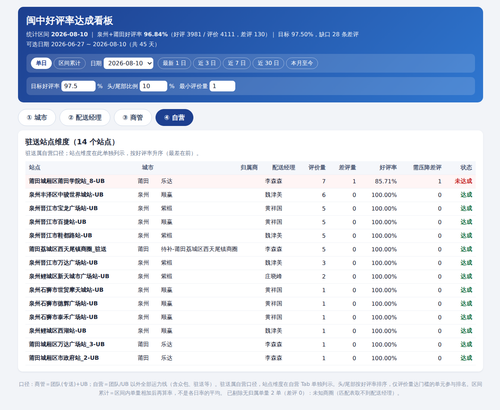Viewport: 500px width, 410px height.
Task: Switch to 区间累计 mode
Action: tap(70, 63)
